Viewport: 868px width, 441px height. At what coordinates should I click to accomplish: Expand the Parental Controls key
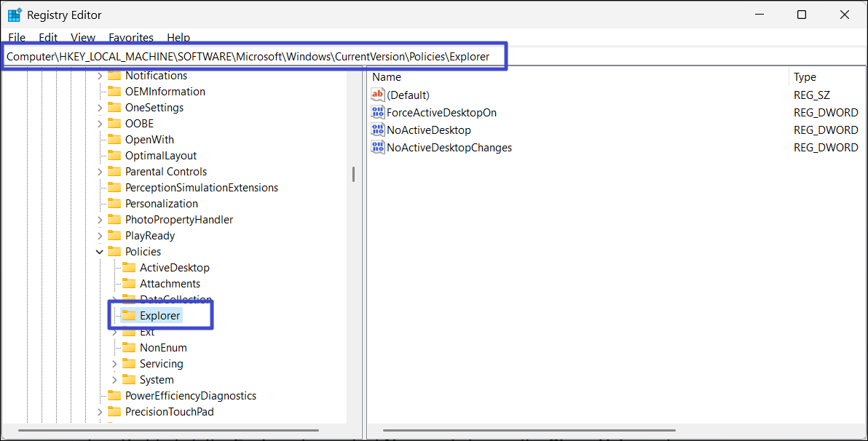point(100,172)
